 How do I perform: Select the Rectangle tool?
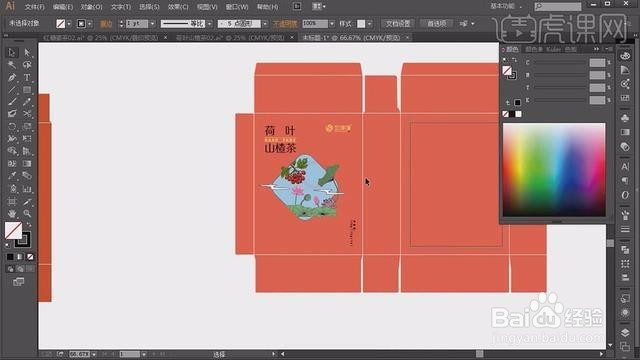click(27, 89)
